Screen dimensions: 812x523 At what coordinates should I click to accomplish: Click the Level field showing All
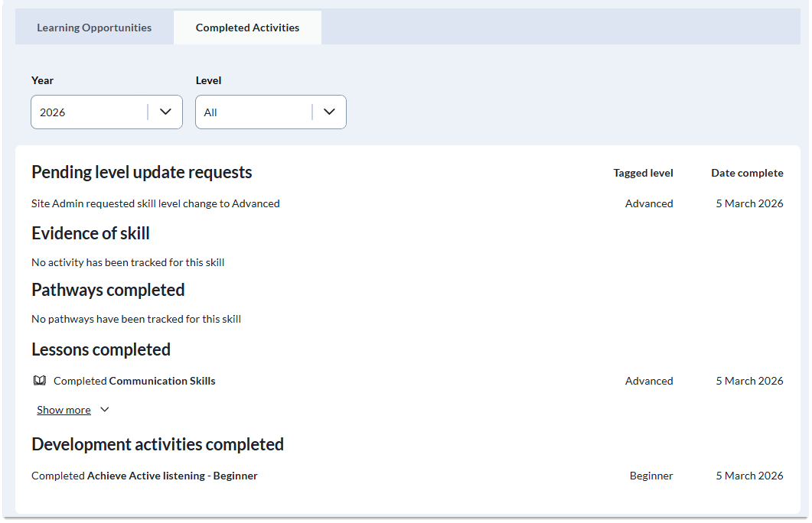pos(253,112)
